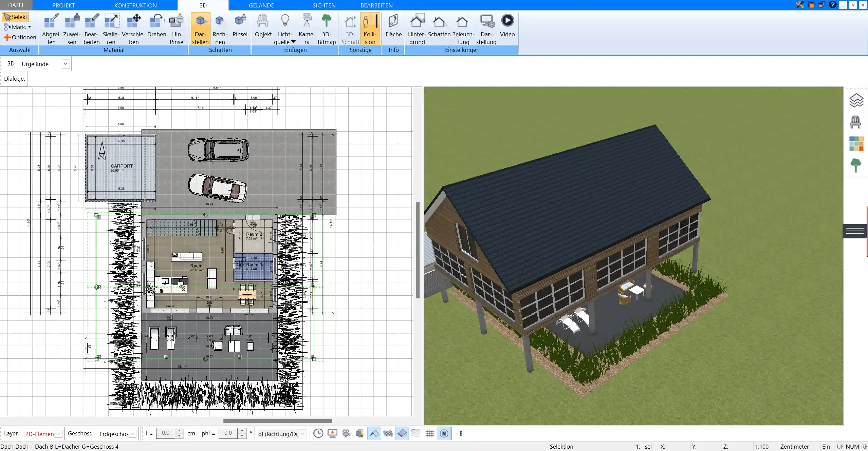Click the help question mark icon
868x451 pixels.
click(832, 5)
